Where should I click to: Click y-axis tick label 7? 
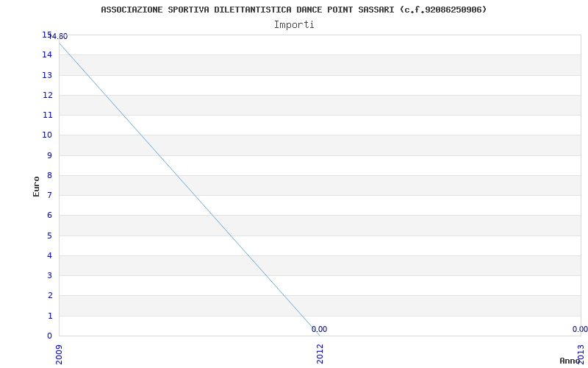pyautogui.click(x=49, y=195)
